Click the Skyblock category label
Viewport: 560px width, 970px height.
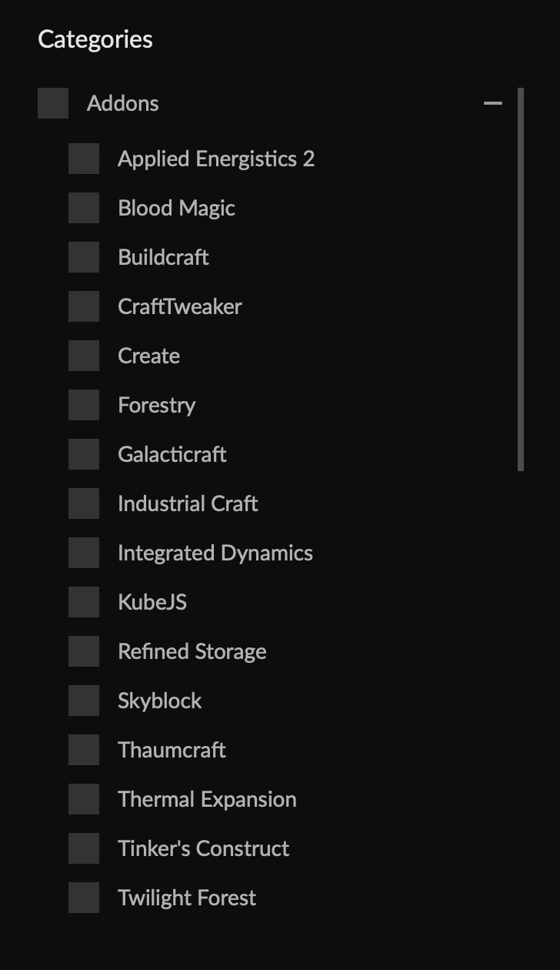click(x=159, y=701)
